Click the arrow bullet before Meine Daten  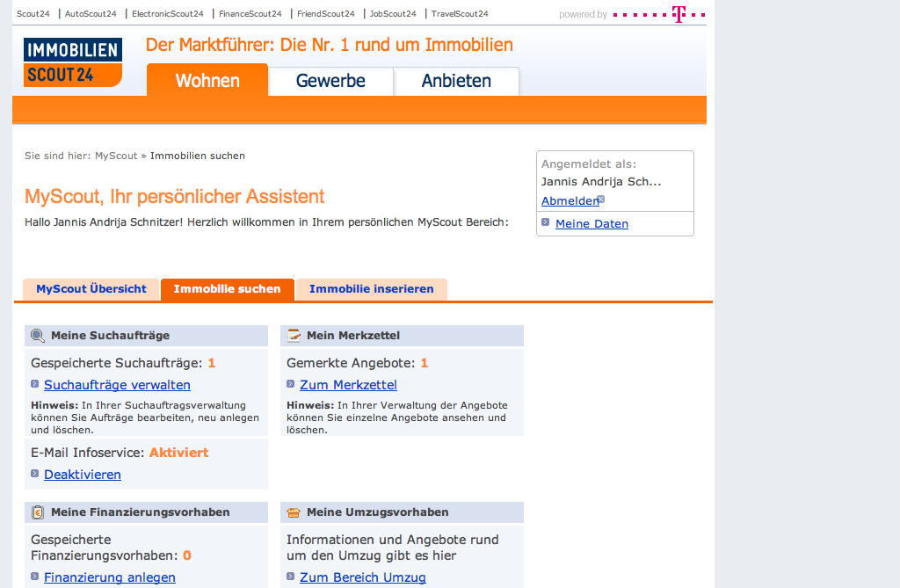pyautogui.click(x=545, y=222)
